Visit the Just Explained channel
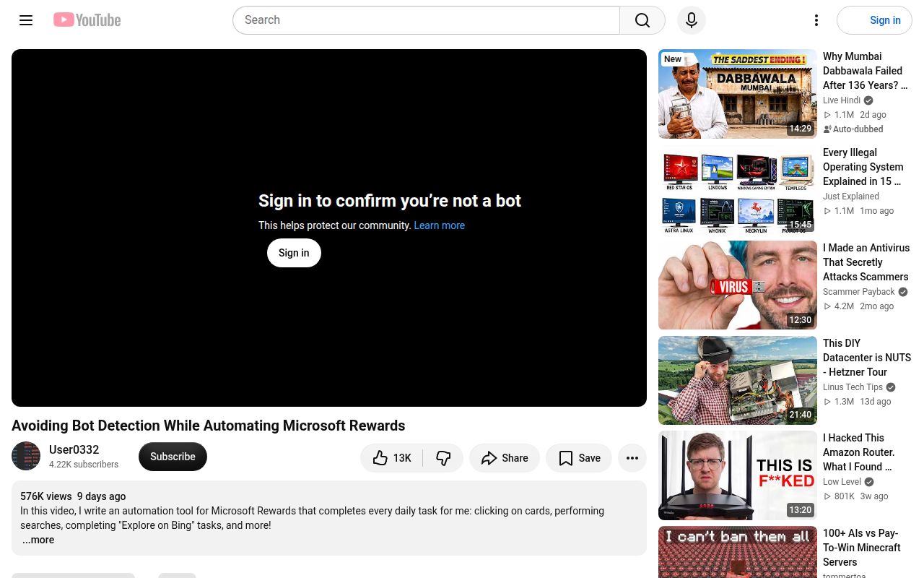924x578 pixels. point(851,197)
